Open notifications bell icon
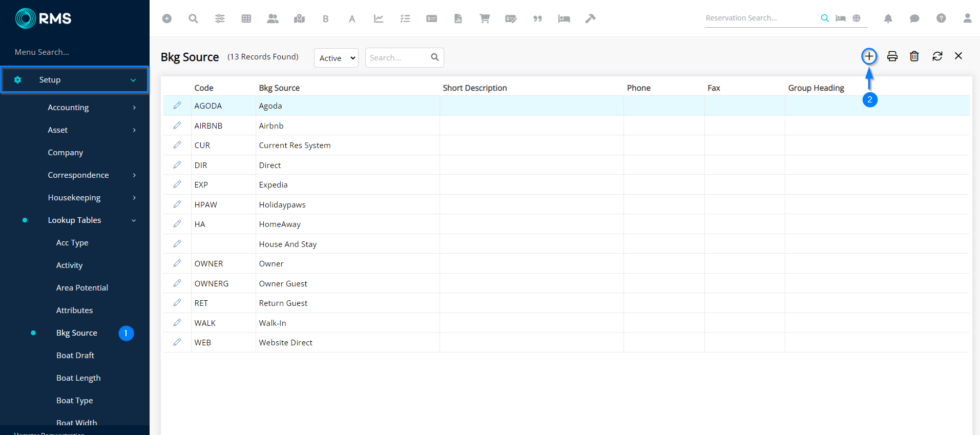980x435 pixels. click(x=888, y=18)
